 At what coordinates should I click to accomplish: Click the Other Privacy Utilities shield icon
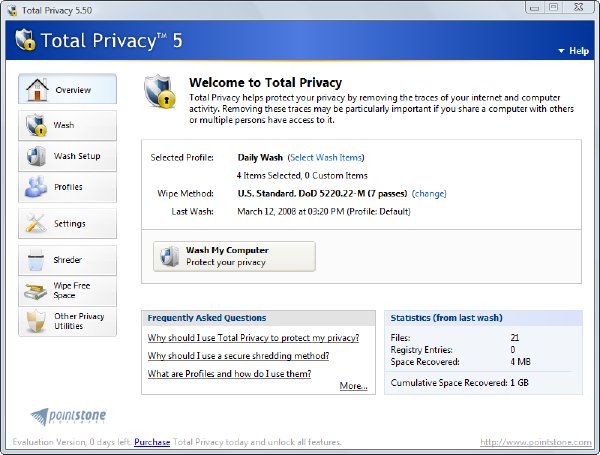36,321
